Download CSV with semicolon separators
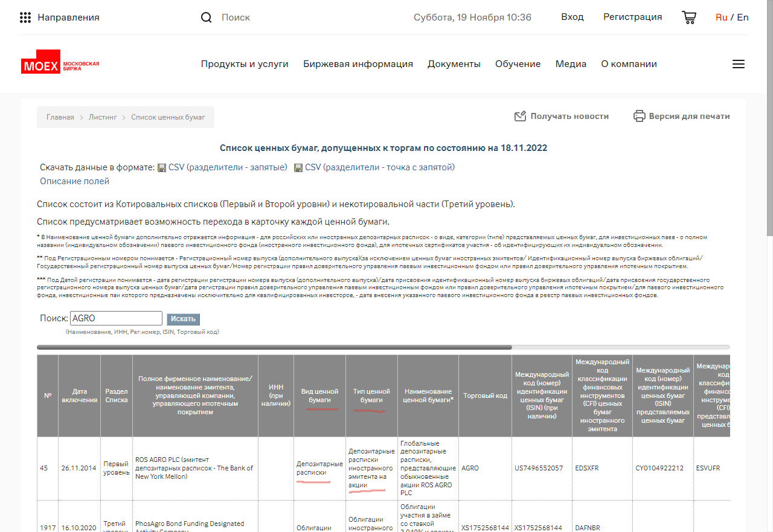This screenshot has height=532, width=773. point(379,167)
